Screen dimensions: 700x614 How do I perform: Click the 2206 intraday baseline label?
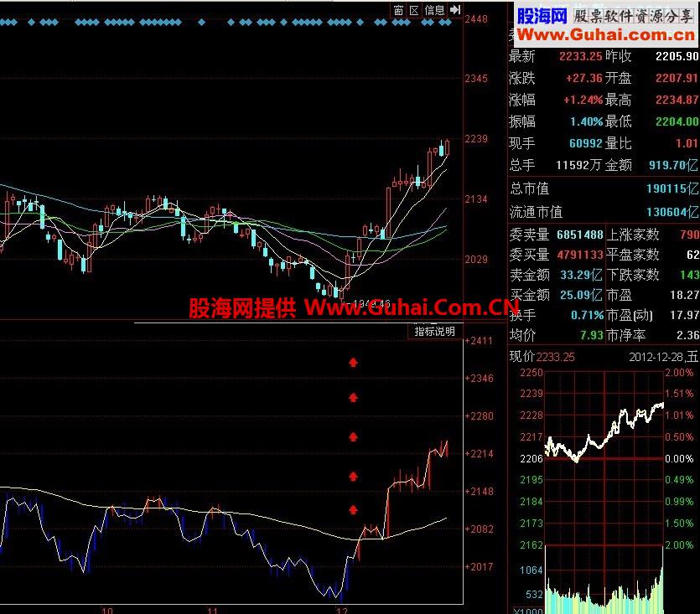pyautogui.click(x=531, y=459)
